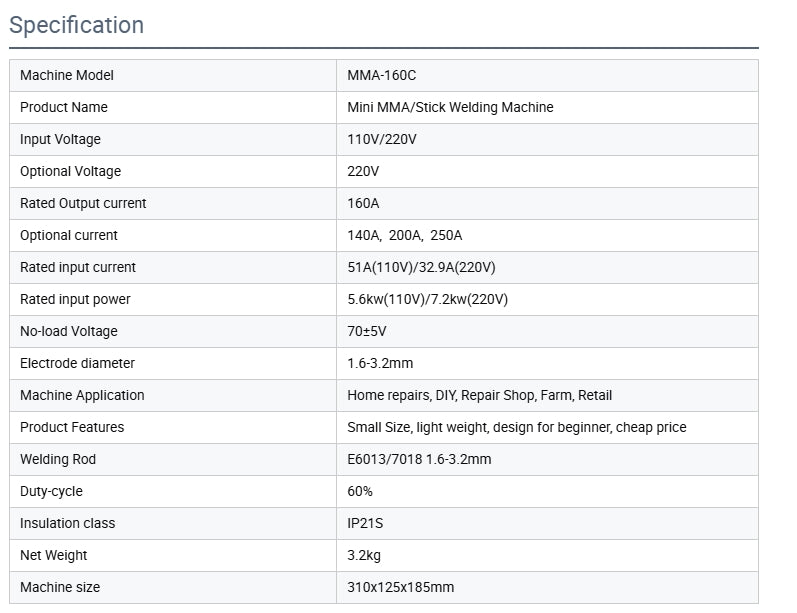
Task: Click the Duty-cycle 60% value
Action: click(x=360, y=492)
